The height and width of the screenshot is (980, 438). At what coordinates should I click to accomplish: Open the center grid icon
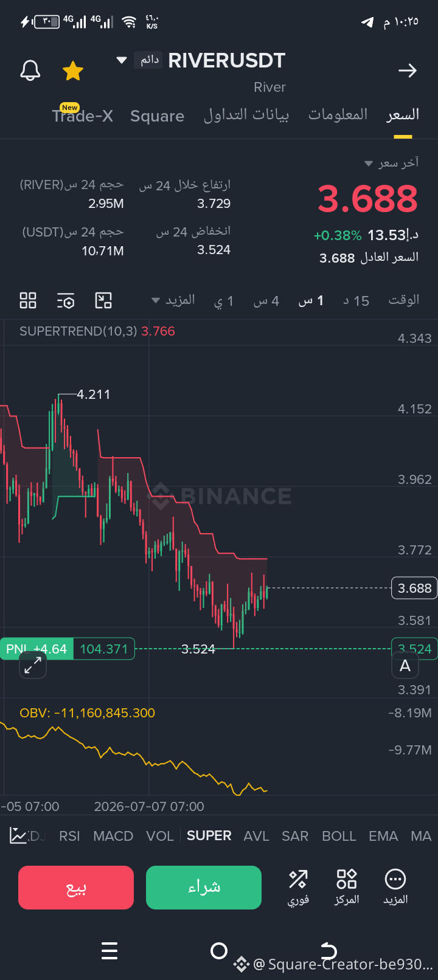click(347, 887)
